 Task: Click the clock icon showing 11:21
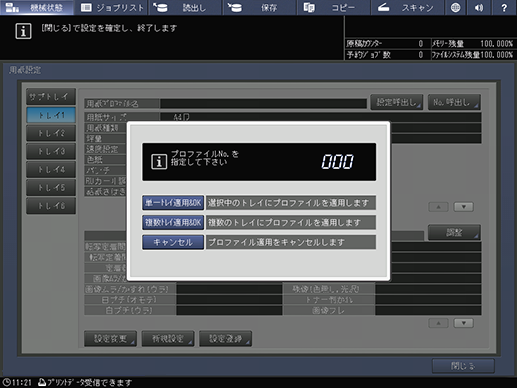7,382
